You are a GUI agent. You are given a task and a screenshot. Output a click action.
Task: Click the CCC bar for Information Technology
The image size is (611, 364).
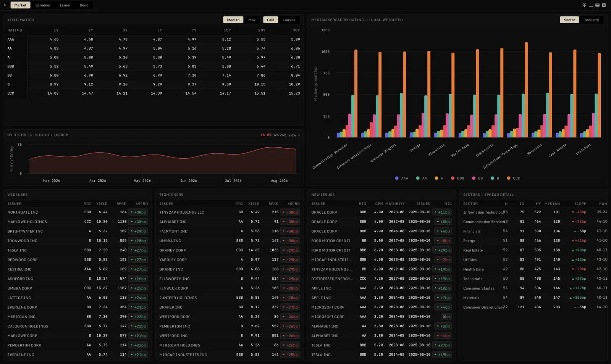tap(526, 90)
